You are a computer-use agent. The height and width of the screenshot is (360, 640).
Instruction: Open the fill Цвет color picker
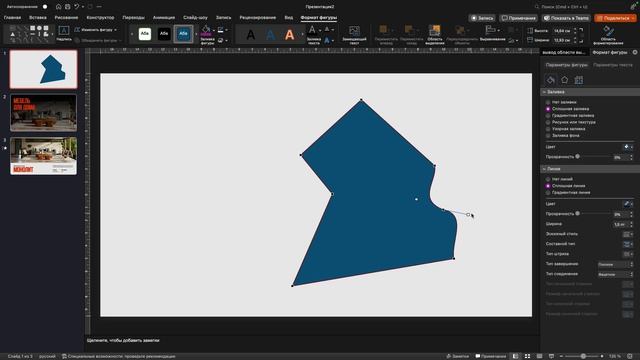point(628,147)
